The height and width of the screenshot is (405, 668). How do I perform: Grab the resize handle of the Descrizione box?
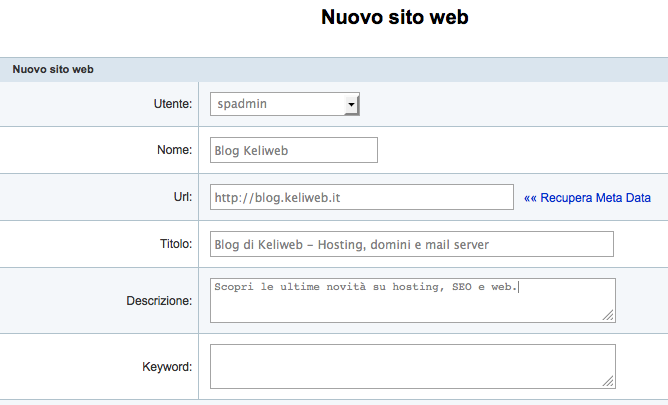(x=608, y=315)
